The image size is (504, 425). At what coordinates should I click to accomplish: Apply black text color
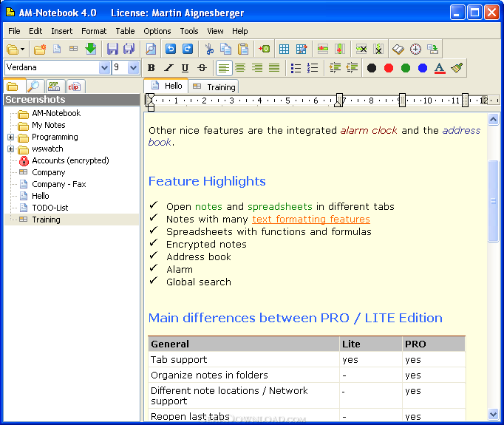point(372,68)
